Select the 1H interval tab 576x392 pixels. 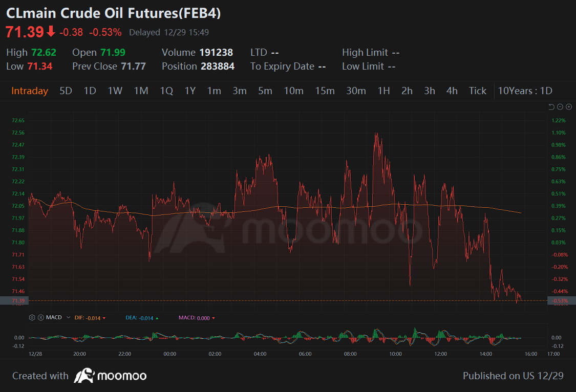click(383, 91)
